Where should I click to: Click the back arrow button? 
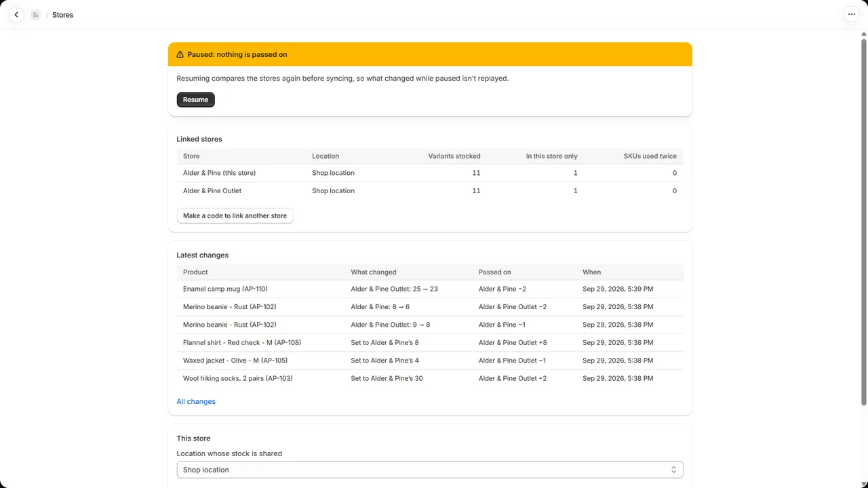click(16, 14)
